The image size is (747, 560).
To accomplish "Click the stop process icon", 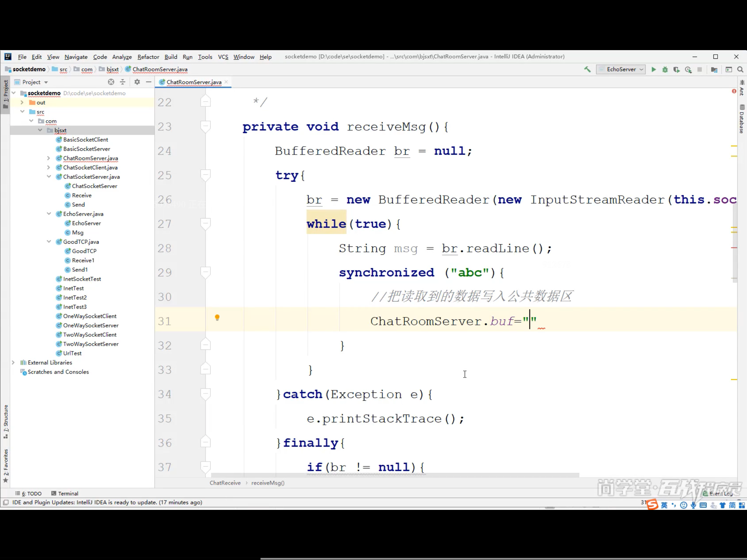I will tap(700, 69).
